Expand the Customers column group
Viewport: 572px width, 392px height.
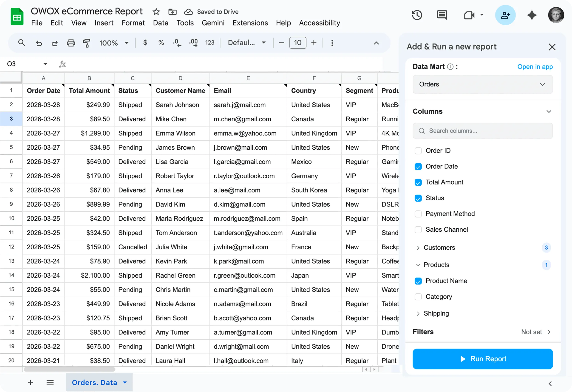pyautogui.click(x=418, y=248)
